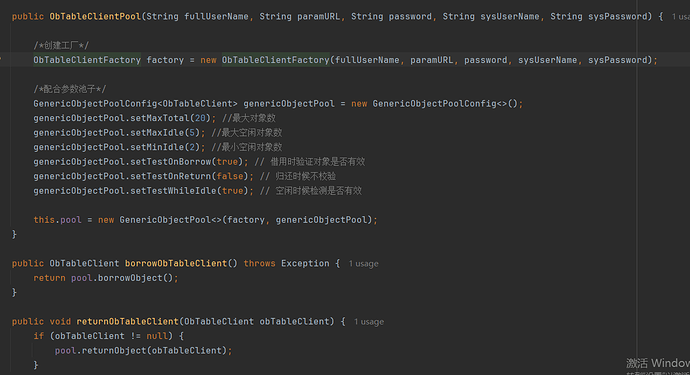
Task: Click 'this.pool' in the assignment line
Action: click(x=58, y=220)
